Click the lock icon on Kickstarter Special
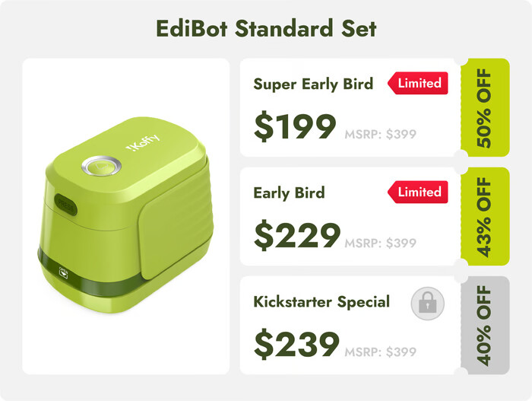 [427, 304]
